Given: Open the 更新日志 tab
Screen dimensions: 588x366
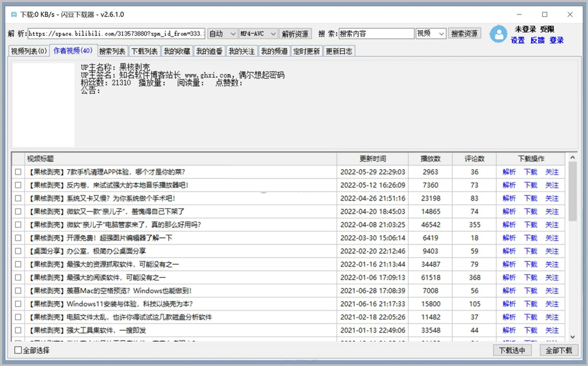Looking at the screenshot, I should coord(340,52).
